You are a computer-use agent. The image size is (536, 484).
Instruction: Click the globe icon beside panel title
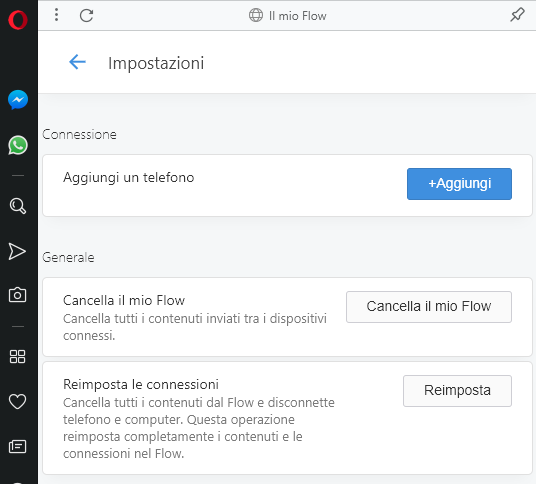256,15
